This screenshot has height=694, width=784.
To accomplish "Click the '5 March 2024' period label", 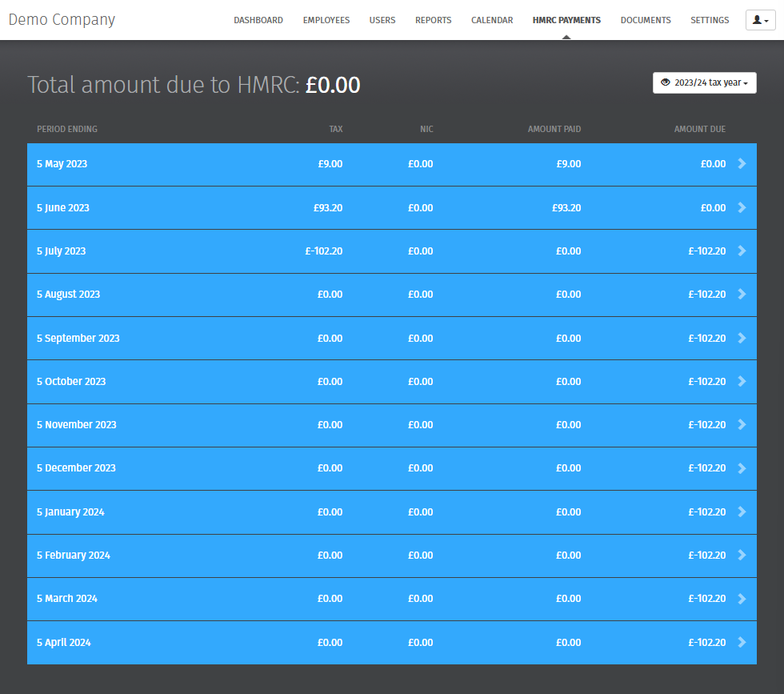I will (67, 599).
